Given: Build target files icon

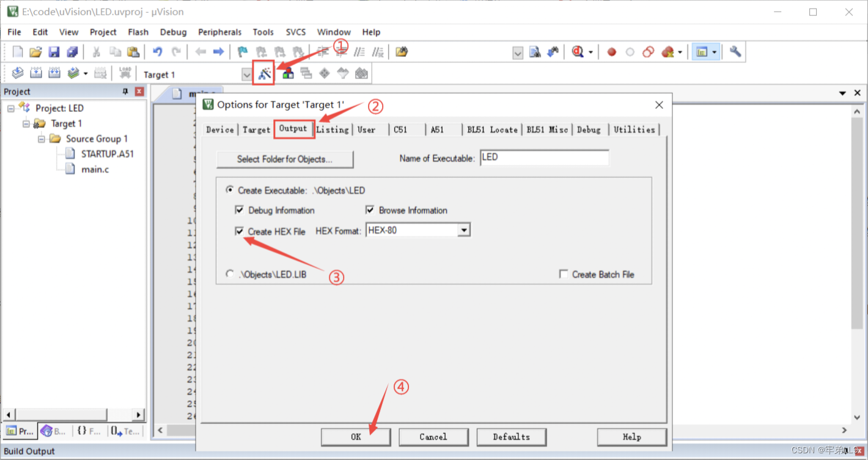Looking at the screenshot, I should [36, 73].
